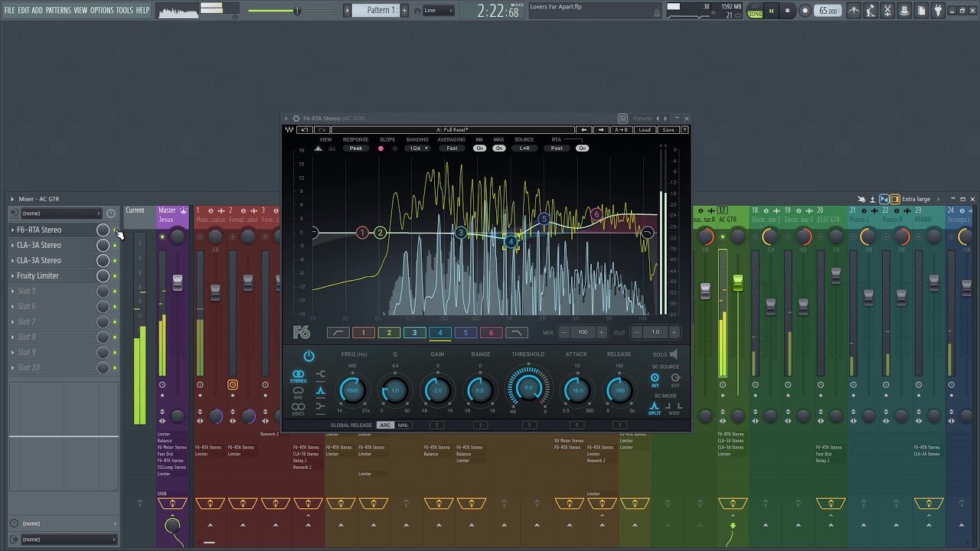Click the Peak response button
Viewport: 980px width, 551px height.
pyautogui.click(x=356, y=148)
